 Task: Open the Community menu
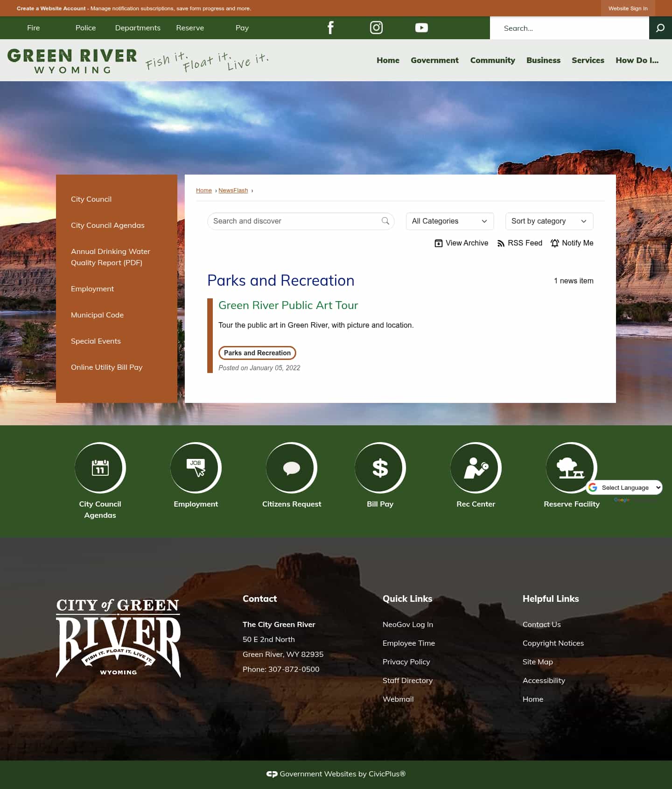pyautogui.click(x=492, y=60)
